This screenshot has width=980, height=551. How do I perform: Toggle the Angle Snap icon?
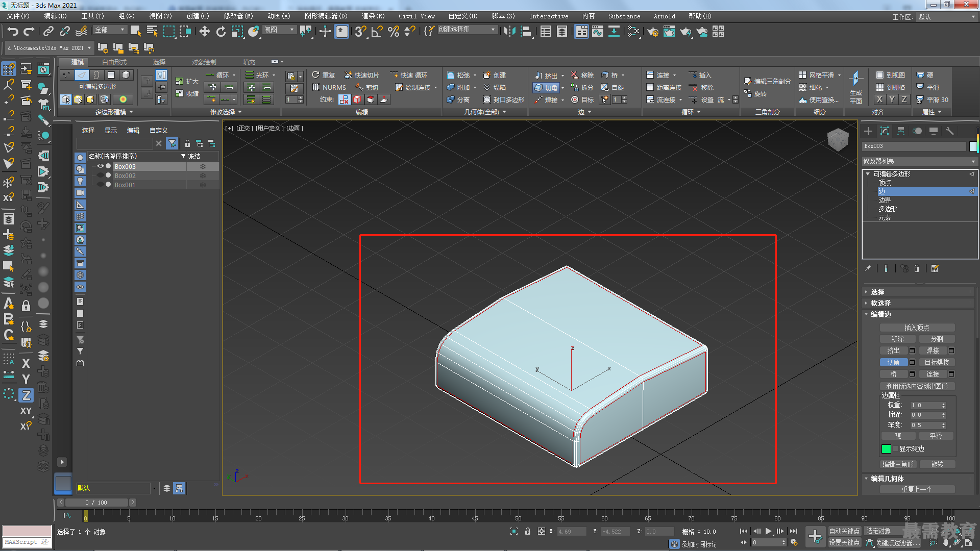point(377,32)
